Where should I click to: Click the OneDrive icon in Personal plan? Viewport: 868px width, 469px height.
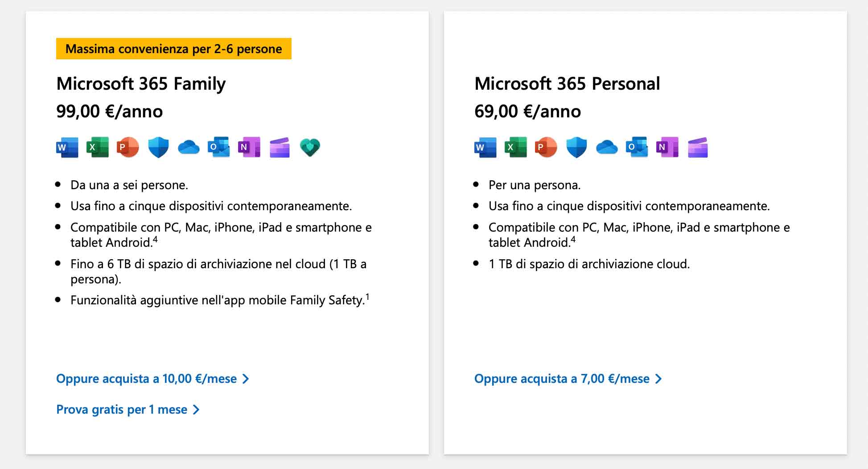click(x=607, y=147)
